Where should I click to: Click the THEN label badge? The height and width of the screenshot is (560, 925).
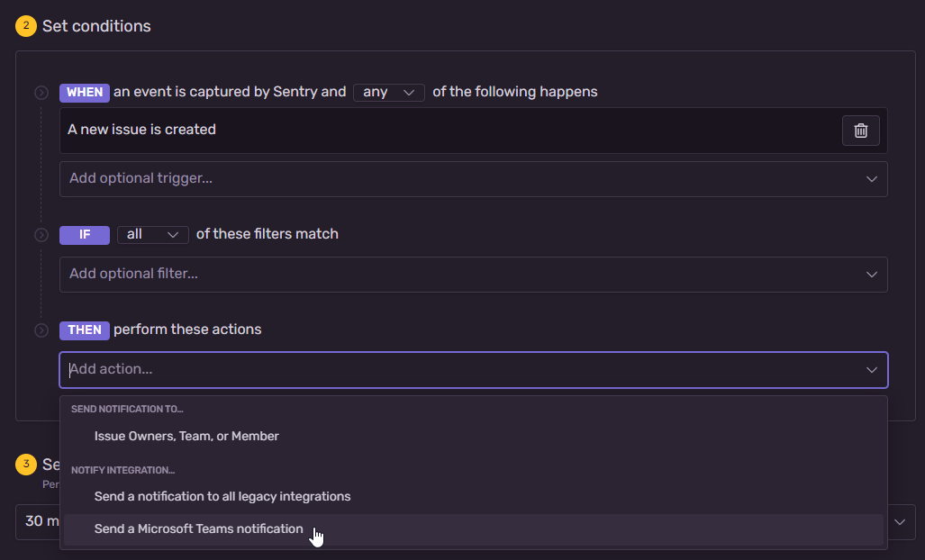point(85,330)
